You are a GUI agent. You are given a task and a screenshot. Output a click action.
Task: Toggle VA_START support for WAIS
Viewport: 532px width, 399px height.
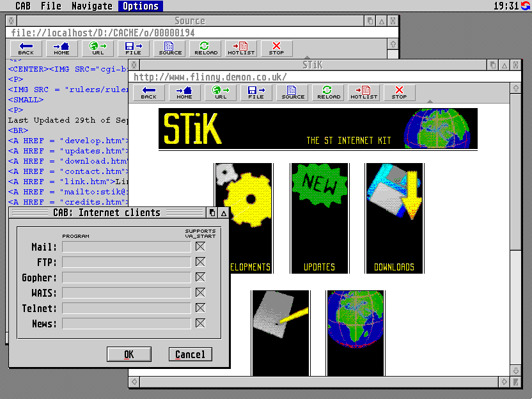click(200, 292)
